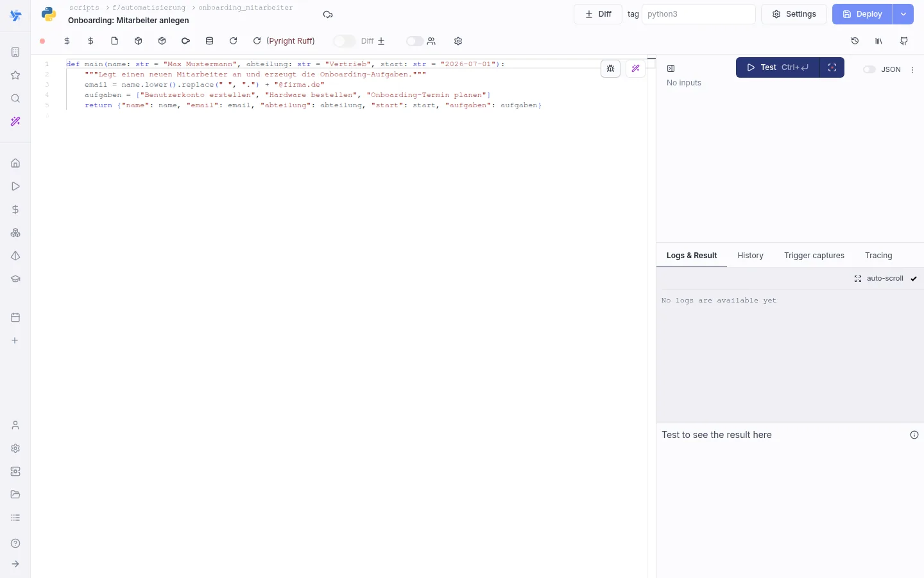Screen dimensions: 924x578
Task: Open search from the sidebar magnifier icon
Action: 15,98
